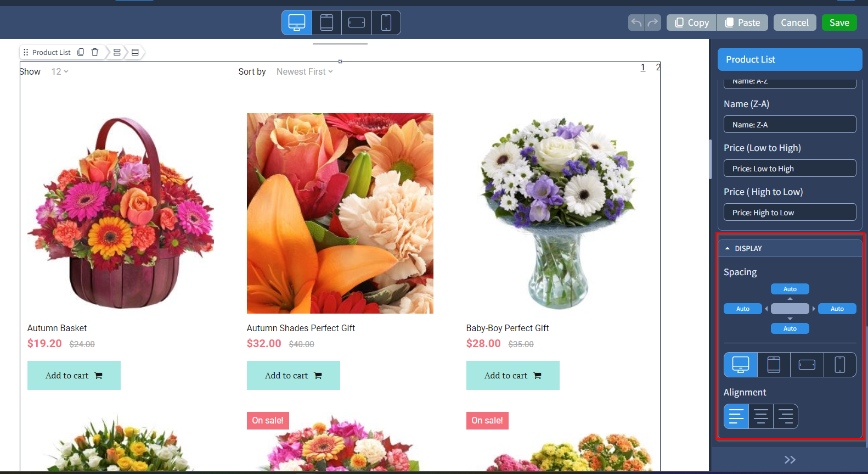Add Autumn Basket to cart
This screenshot has height=474, width=868.
coord(74,375)
